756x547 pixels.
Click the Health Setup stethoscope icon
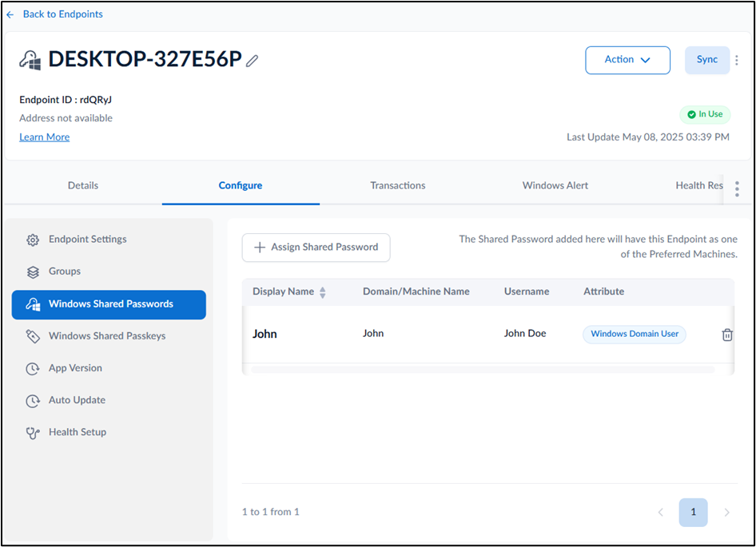click(33, 433)
